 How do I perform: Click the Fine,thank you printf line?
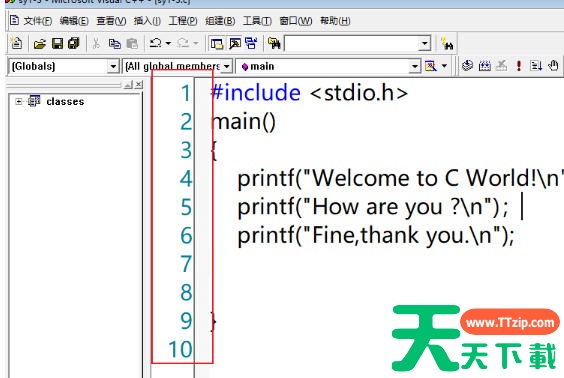point(376,236)
